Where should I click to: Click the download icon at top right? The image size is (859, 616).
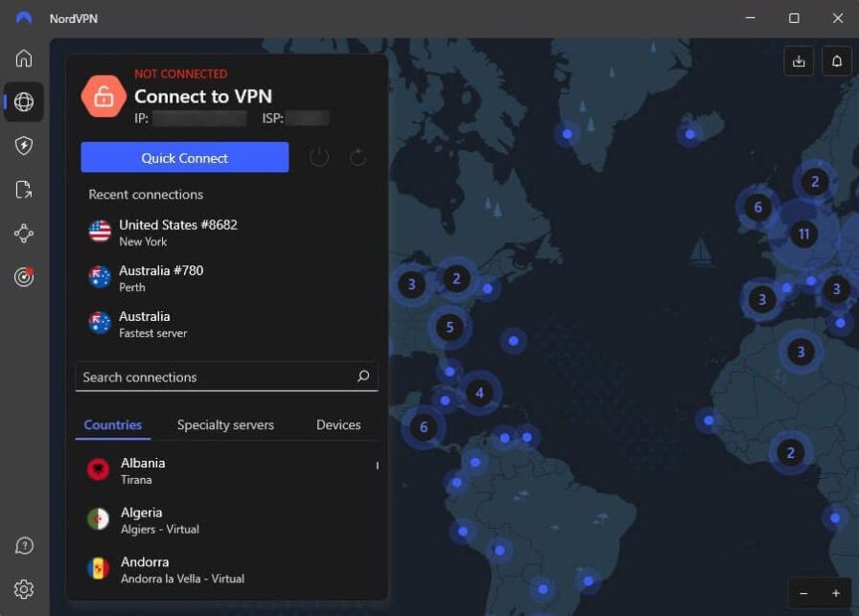click(799, 60)
